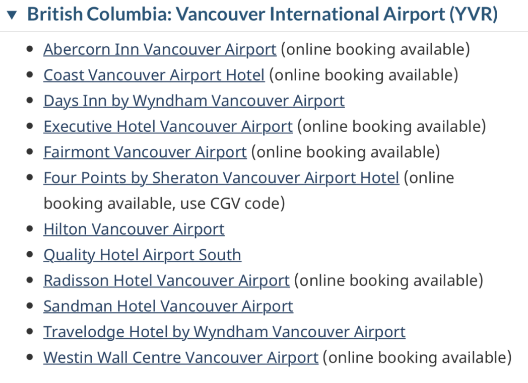Follow Travelodge Hotel by Wyndham link
Viewport: 528px width, 383px height.
[x=224, y=332]
